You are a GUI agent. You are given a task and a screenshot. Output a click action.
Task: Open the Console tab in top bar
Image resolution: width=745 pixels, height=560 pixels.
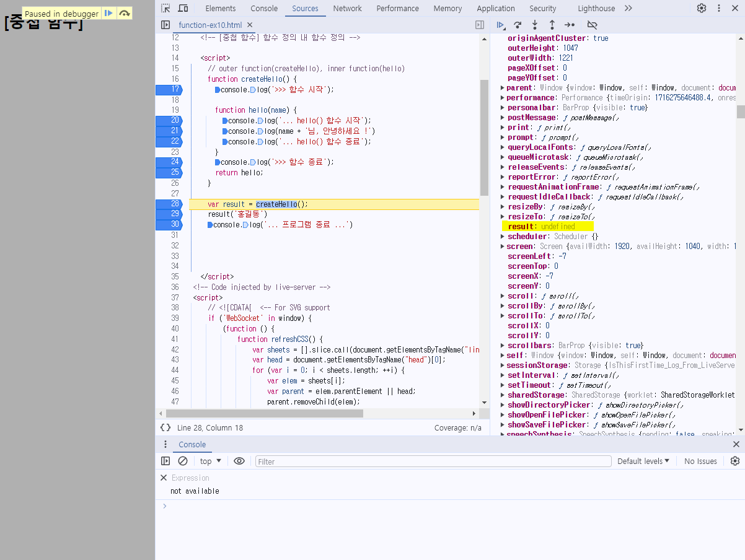tap(264, 8)
